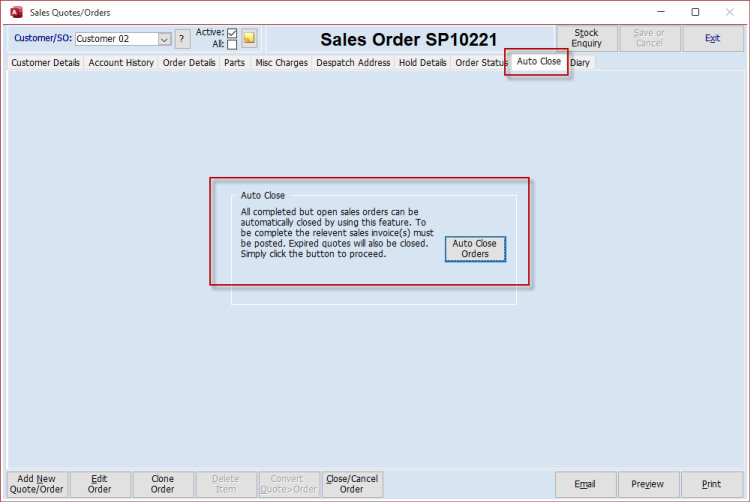This screenshot has width=750, height=502.
Task: Click the Auto Close description paragraph
Action: click(x=337, y=233)
